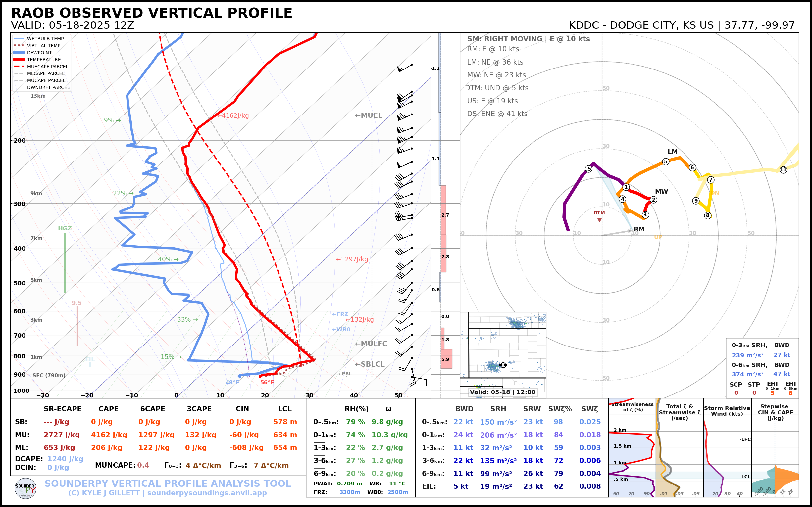Click the 56°F surface temperature label

267,382
